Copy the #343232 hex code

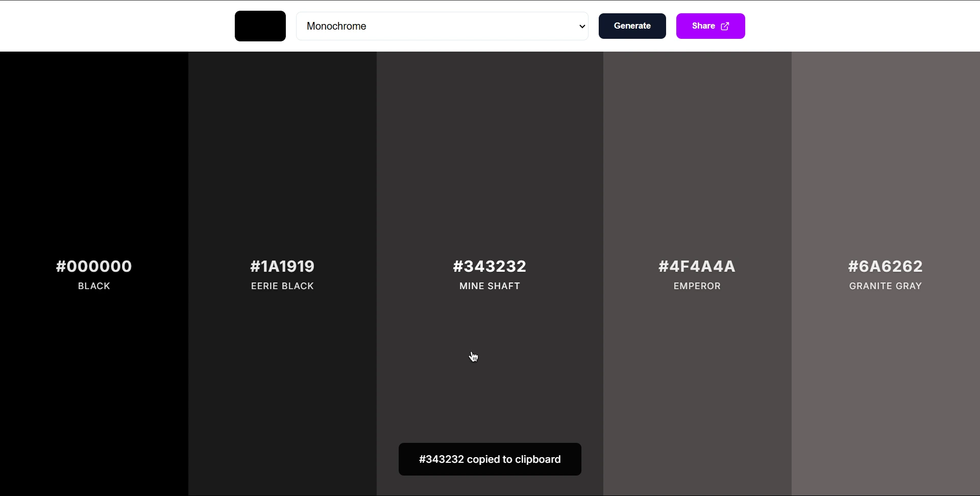[489, 266]
